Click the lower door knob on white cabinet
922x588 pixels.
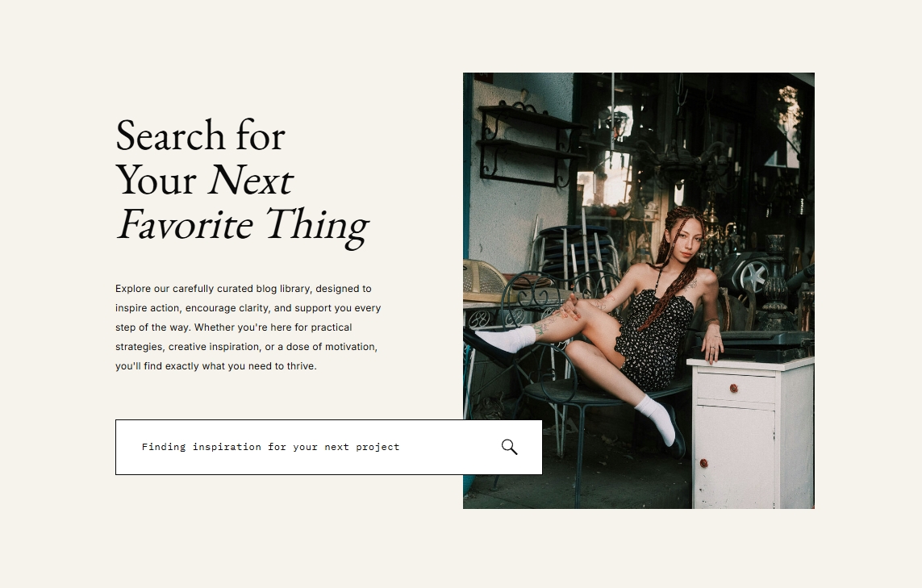[703, 463]
